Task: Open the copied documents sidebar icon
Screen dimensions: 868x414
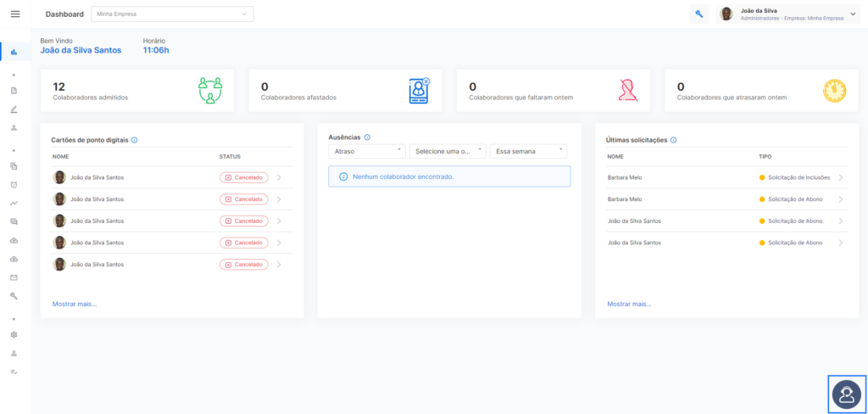Action: [x=14, y=165]
